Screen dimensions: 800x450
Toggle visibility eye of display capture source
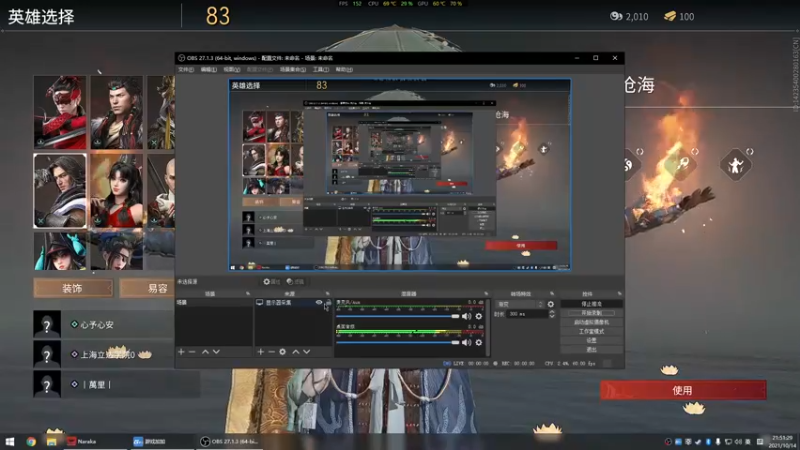(x=319, y=303)
